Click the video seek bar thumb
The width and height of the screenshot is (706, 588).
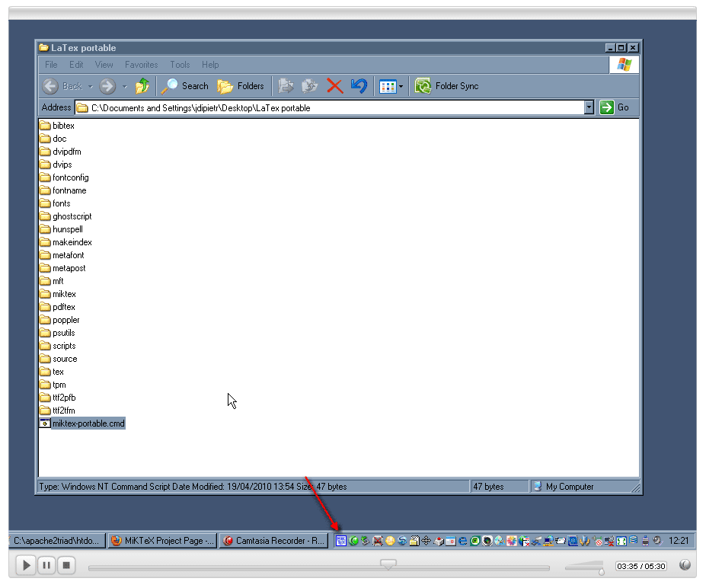pos(388,564)
